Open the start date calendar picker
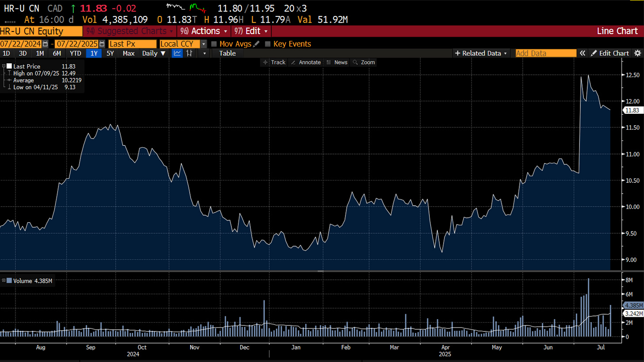The width and height of the screenshot is (644, 362). click(45, 44)
